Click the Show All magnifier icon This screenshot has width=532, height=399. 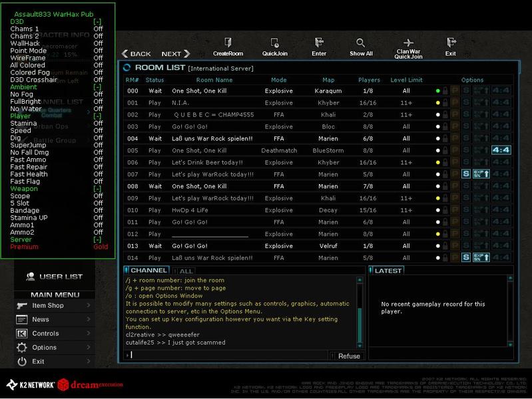click(360, 43)
